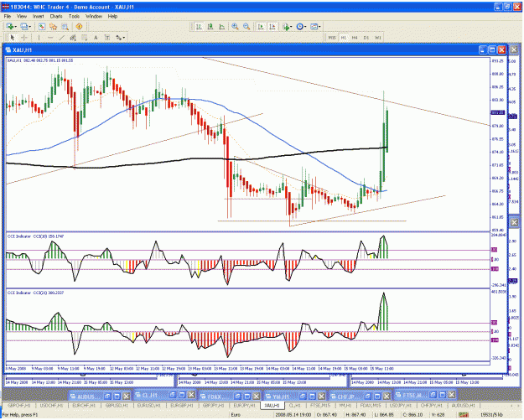
Task: Select the vertical line drawing tool
Action: click(39, 38)
